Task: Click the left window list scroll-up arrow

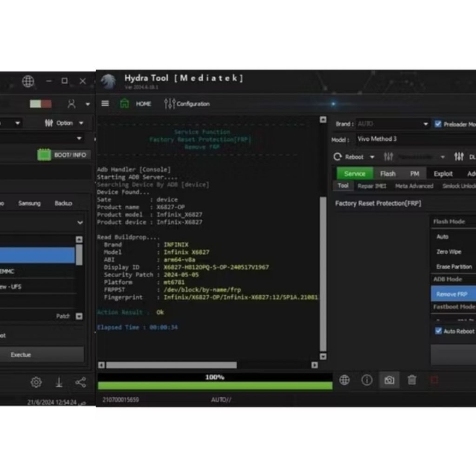Action: coord(79,239)
